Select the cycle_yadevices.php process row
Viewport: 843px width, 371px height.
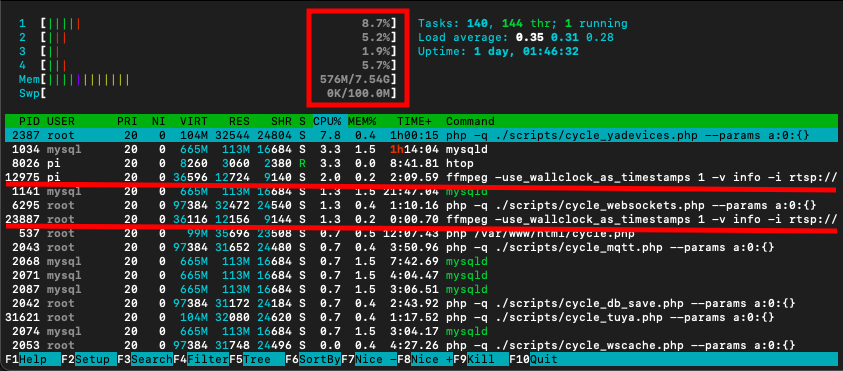422,135
